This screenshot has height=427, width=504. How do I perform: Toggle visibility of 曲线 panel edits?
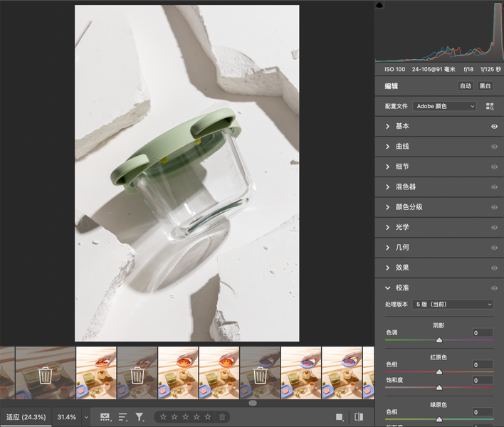[x=494, y=147]
